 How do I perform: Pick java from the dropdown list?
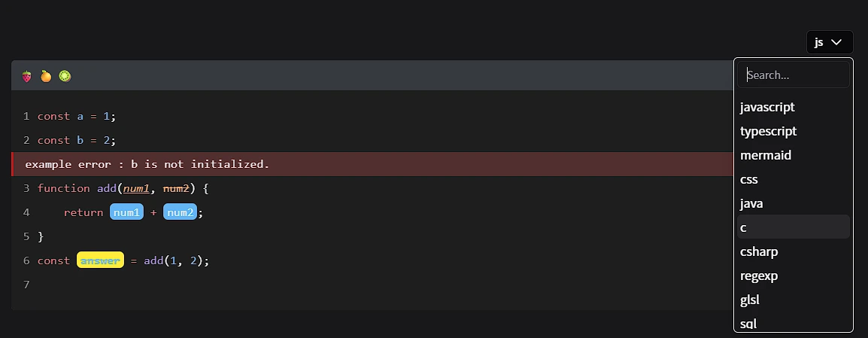tap(751, 203)
